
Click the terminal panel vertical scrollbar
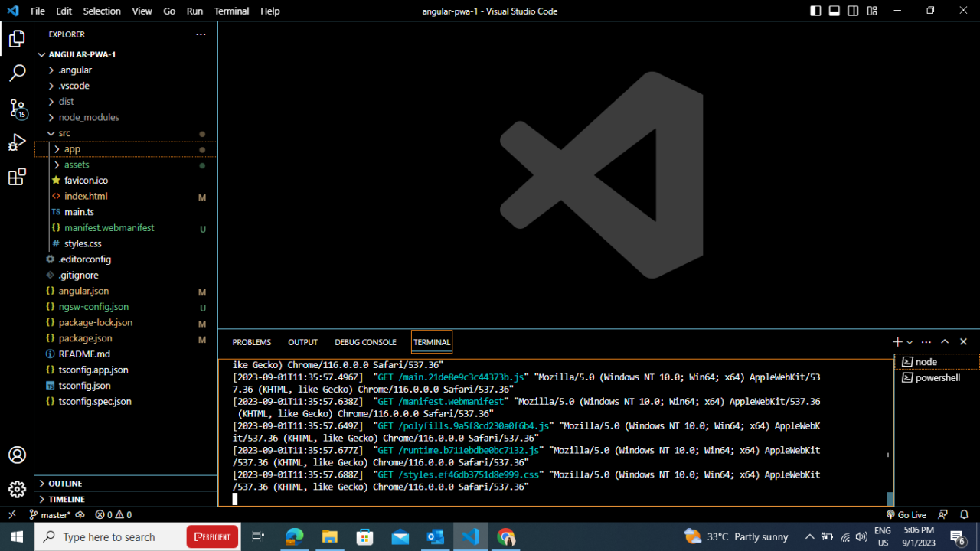tap(890, 498)
